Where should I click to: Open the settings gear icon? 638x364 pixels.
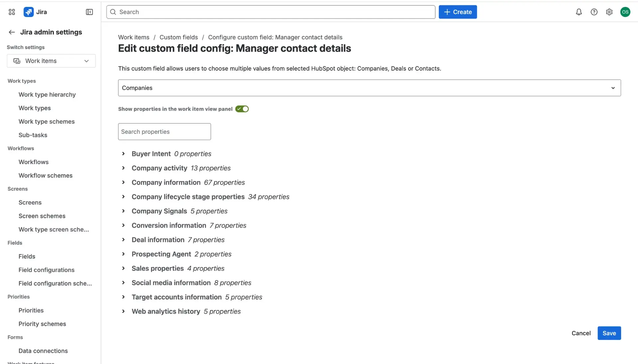609,12
